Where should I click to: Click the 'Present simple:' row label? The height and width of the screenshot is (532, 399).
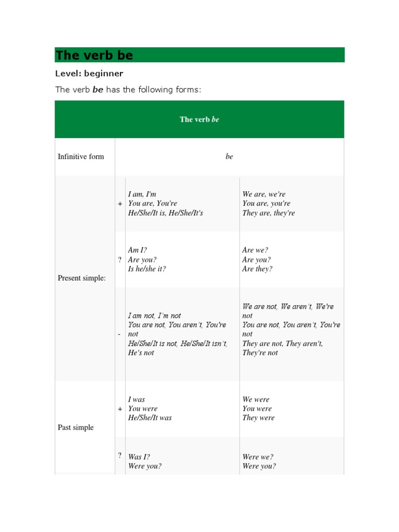82,278
